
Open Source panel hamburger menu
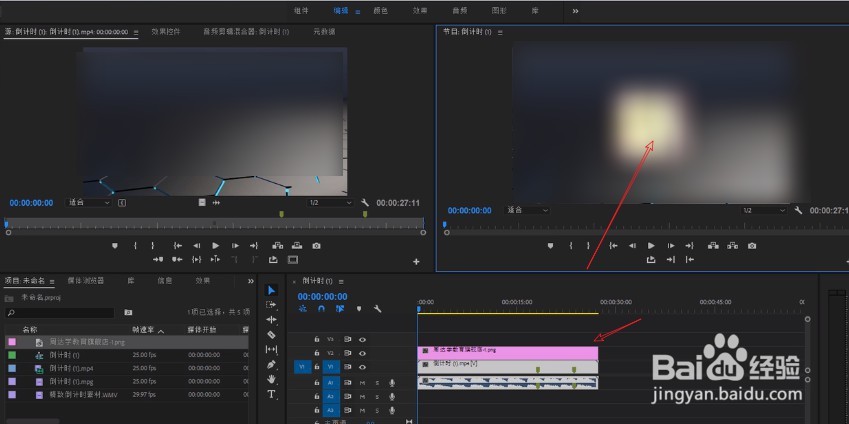pyautogui.click(x=136, y=32)
